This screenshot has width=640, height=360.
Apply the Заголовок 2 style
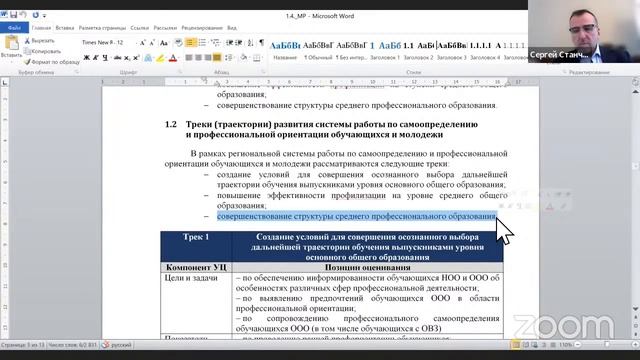click(x=418, y=51)
